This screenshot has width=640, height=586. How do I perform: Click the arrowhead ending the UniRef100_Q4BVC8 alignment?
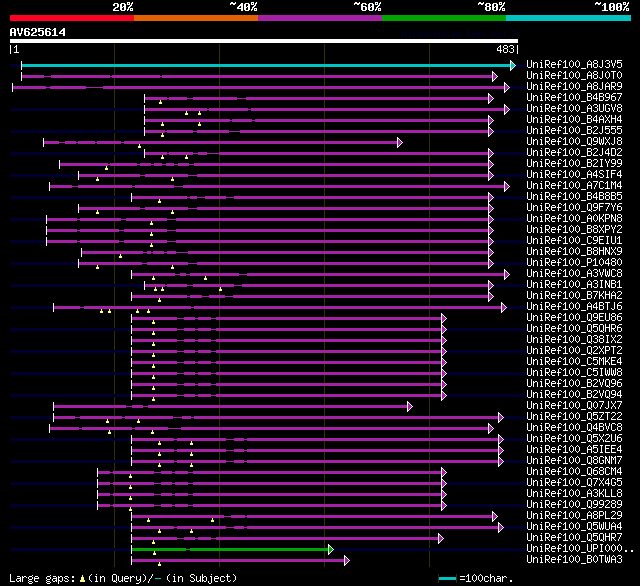point(491,428)
